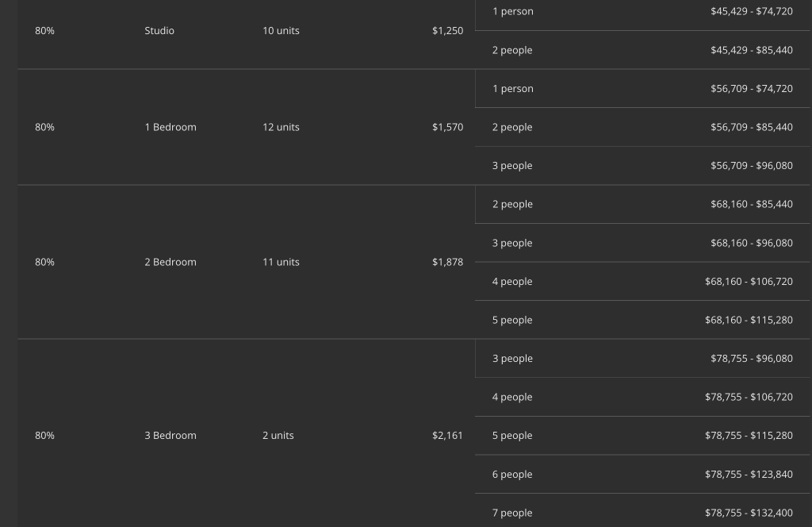Select the 1 Bedroom unit type
This screenshot has height=527, width=812.
pyautogui.click(x=170, y=127)
